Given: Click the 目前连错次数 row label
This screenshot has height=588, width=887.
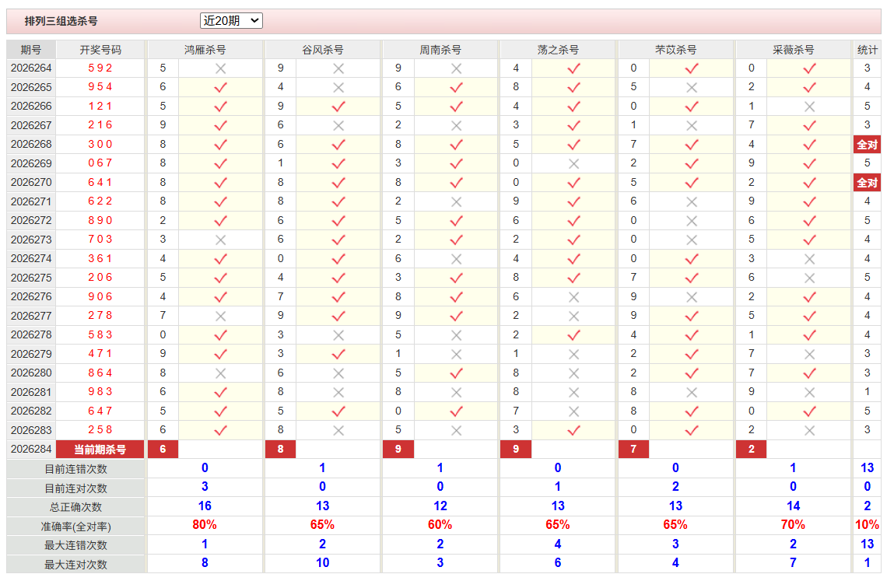Looking at the screenshot, I should [x=75, y=469].
